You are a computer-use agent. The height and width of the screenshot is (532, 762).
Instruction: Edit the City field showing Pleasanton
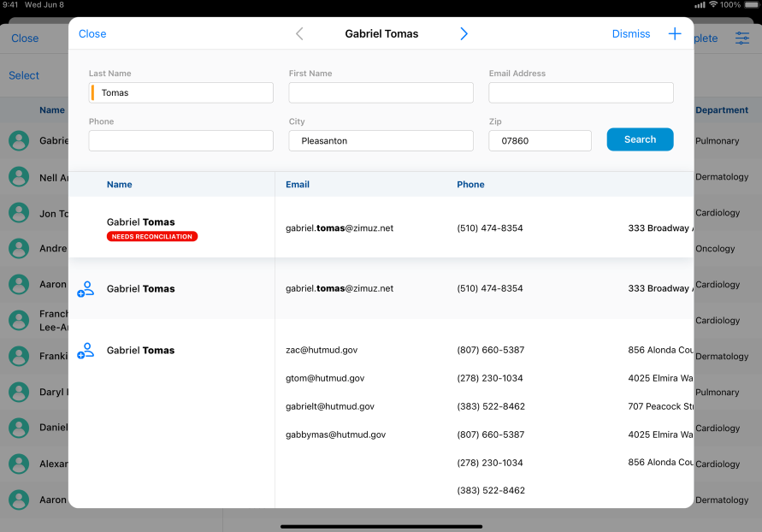[381, 140]
